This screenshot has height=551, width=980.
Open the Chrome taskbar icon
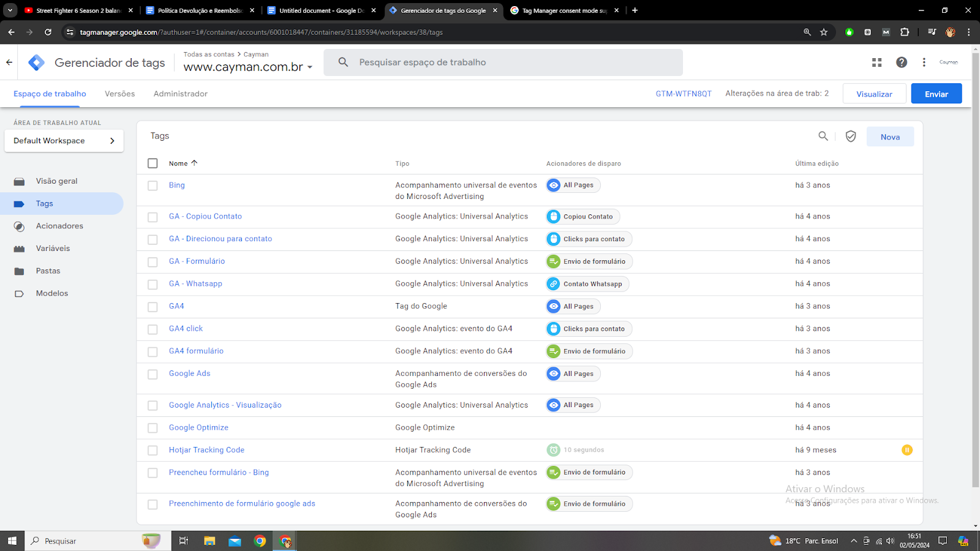tap(260, 541)
